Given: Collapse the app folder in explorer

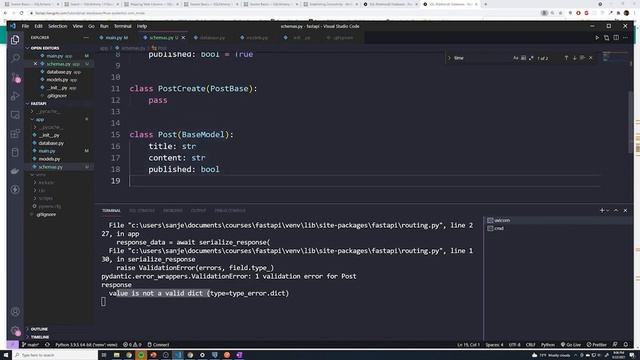Looking at the screenshot, I should [40, 120].
